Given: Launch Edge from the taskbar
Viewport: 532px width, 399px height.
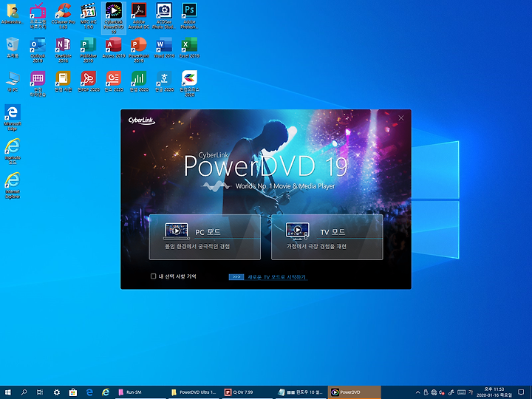Looking at the screenshot, I should (x=89, y=392).
